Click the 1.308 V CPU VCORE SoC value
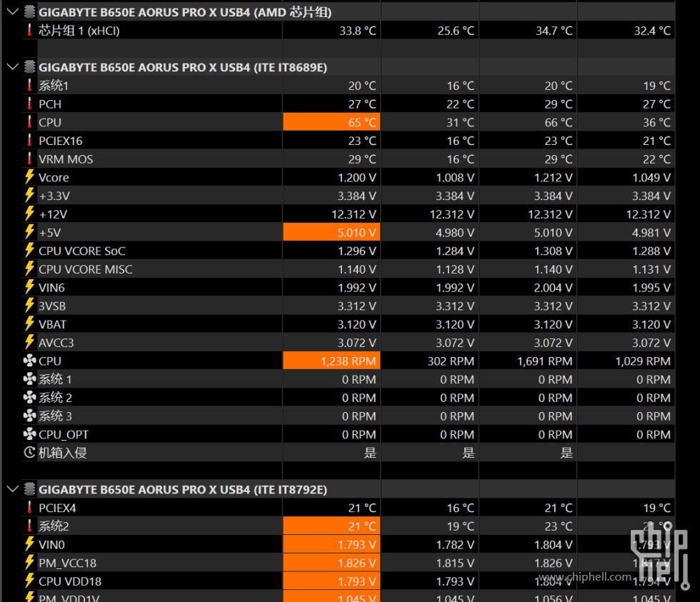The image size is (700, 602). click(553, 251)
